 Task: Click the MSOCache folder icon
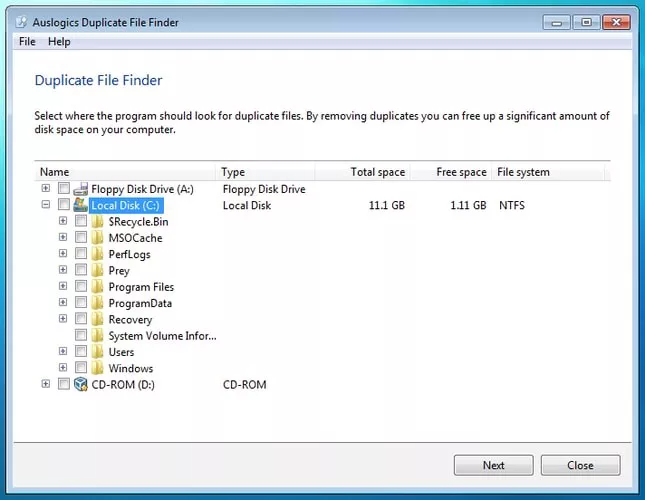98,238
